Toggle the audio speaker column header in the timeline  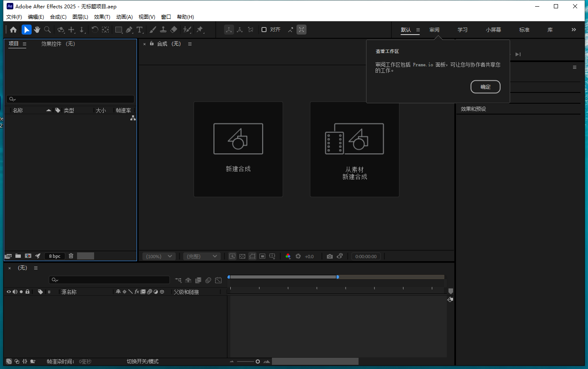tap(15, 292)
